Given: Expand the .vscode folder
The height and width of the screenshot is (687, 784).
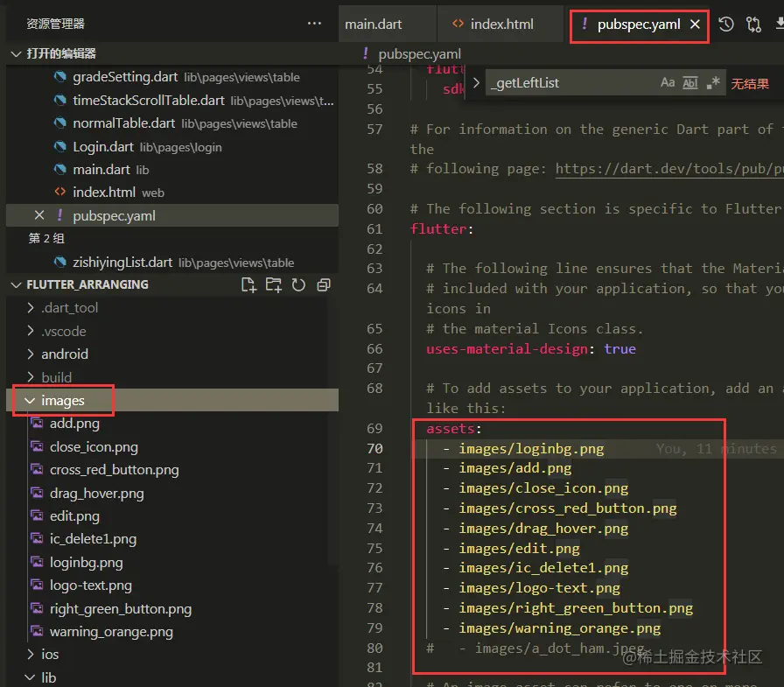Looking at the screenshot, I should (x=63, y=331).
